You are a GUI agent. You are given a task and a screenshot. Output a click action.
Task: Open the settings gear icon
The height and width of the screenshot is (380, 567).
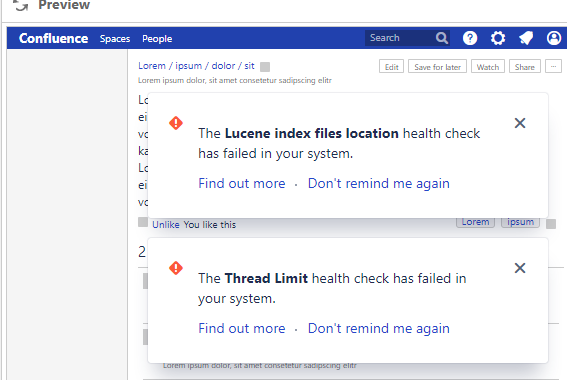click(498, 38)
